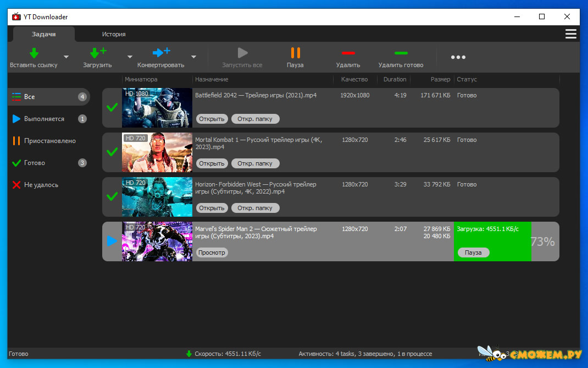Click the HD 1080 badge on Battlefield thumbnail
The height and width of the screenshot is (368, 588).
(137, 94)
